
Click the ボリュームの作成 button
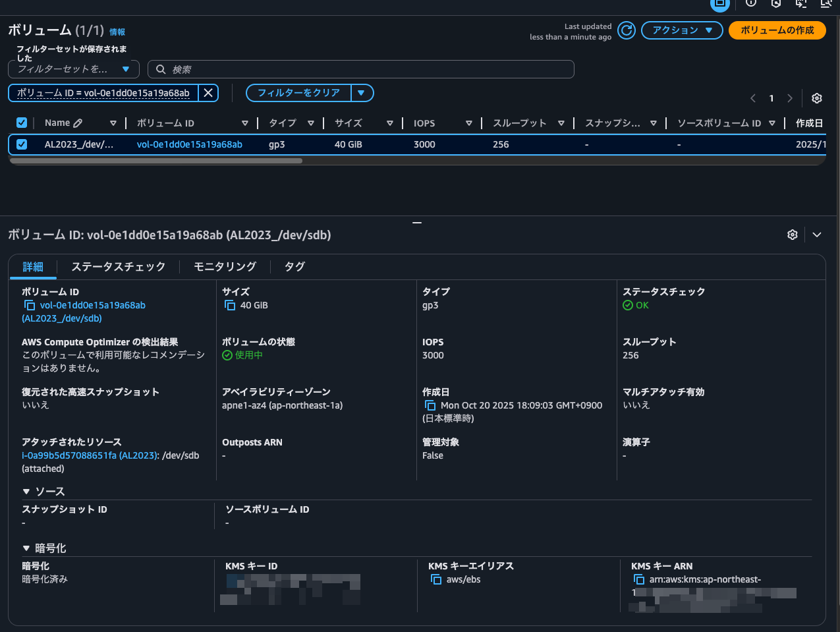[777, 30]
